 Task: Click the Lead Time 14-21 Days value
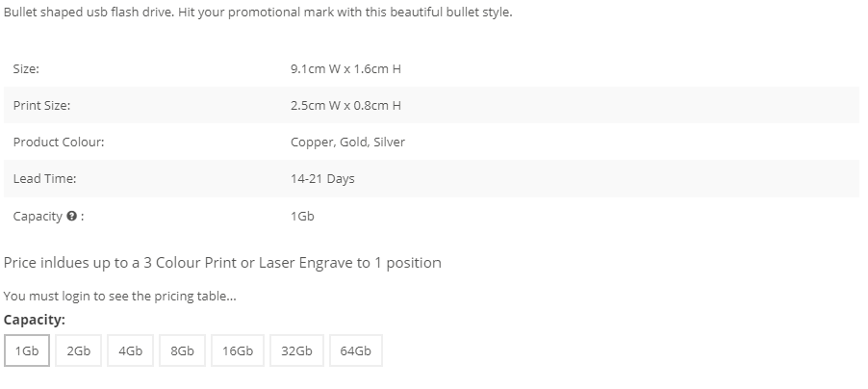(322, 179)
